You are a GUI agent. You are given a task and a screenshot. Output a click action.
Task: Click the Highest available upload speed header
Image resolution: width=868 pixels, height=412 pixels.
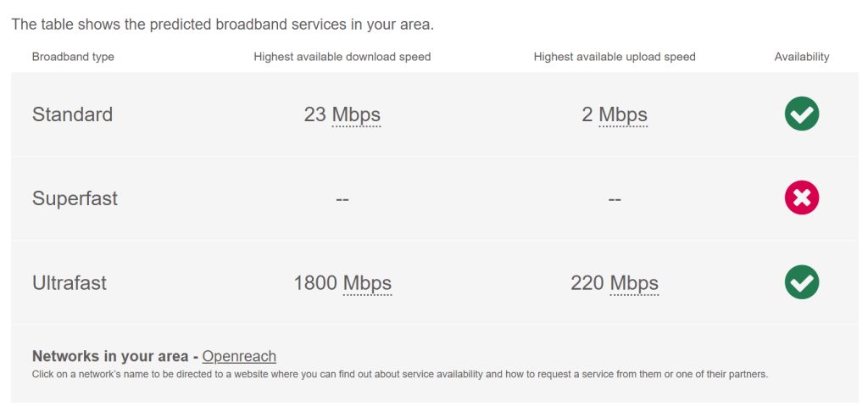615,57
